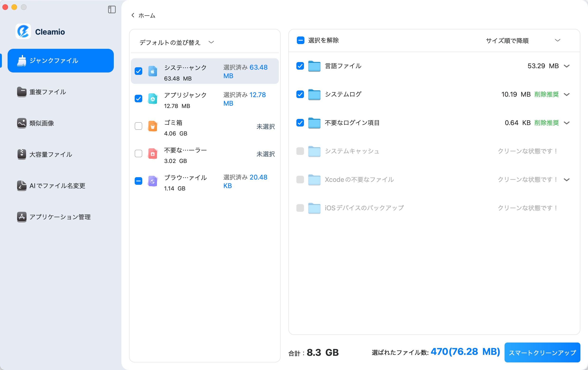Select the ジャンクファイル sidebar icon
This screenshot has width=588, height=370.
[22, 60]
